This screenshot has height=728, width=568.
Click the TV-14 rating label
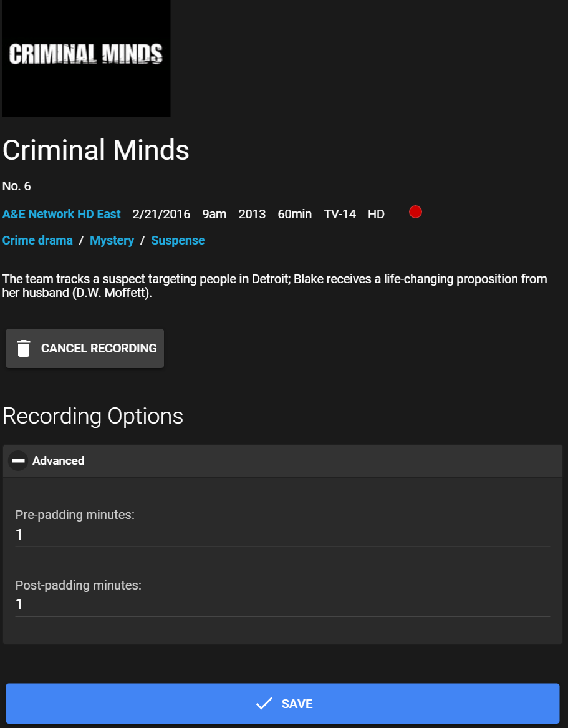coord(340,215)
